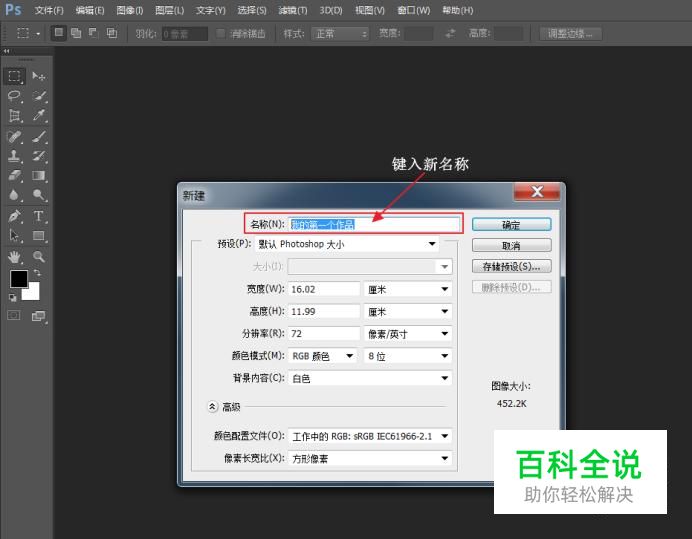Toggle the anti-alias checkbox
Viewport: 692px width, 539px height.
(x=220, y=34)
